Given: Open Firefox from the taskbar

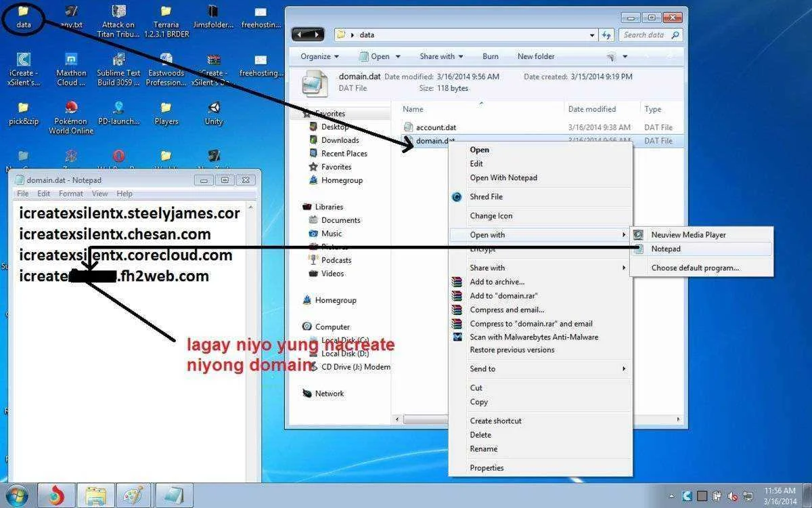Looking at the screenshot, I should coord(56,496).
